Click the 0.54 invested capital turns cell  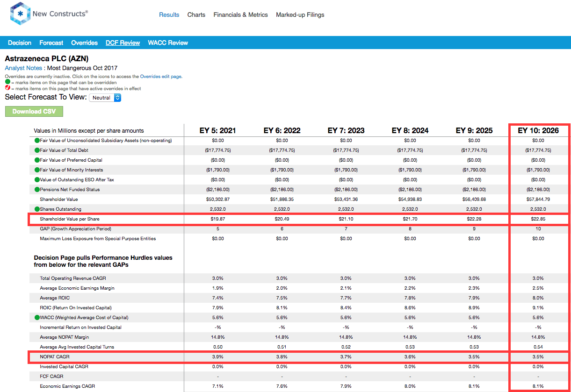[538, 347]
